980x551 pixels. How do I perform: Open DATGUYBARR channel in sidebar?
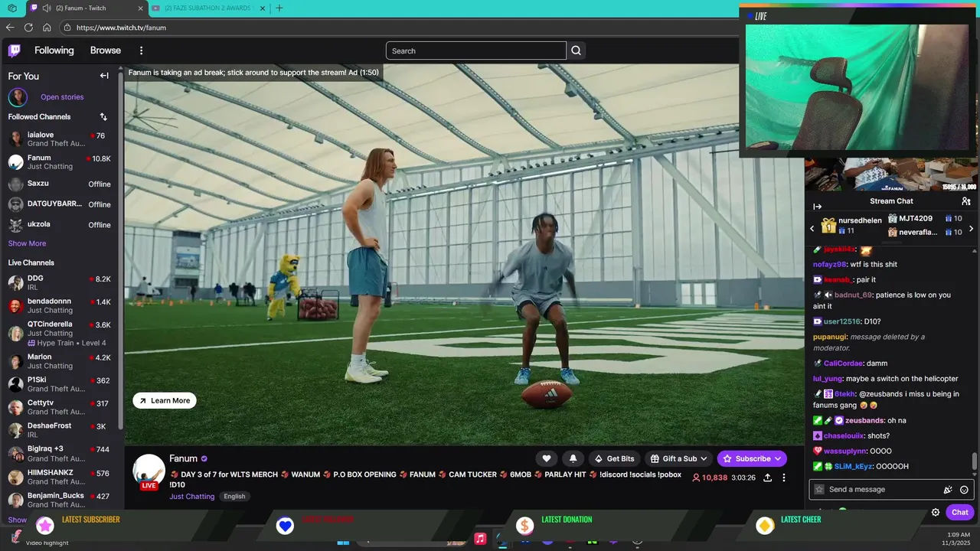[x=60, y=204]
